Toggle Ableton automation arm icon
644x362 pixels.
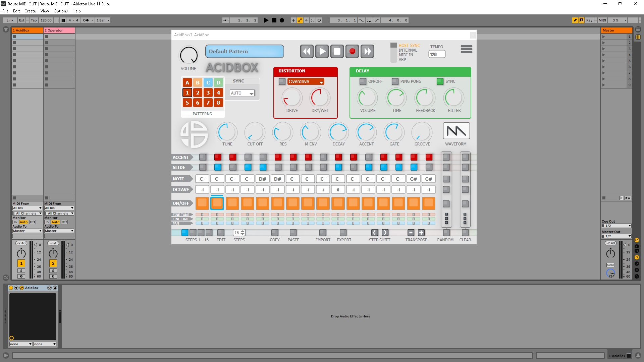pos(300,20)
